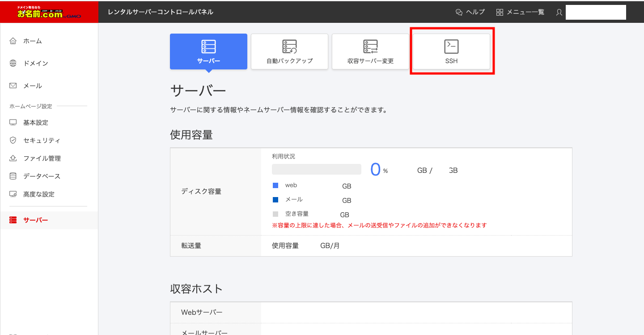Viewport: 644px width, 335px height.
Task: Open the Domain globe icon
Action: pos(13,64)
